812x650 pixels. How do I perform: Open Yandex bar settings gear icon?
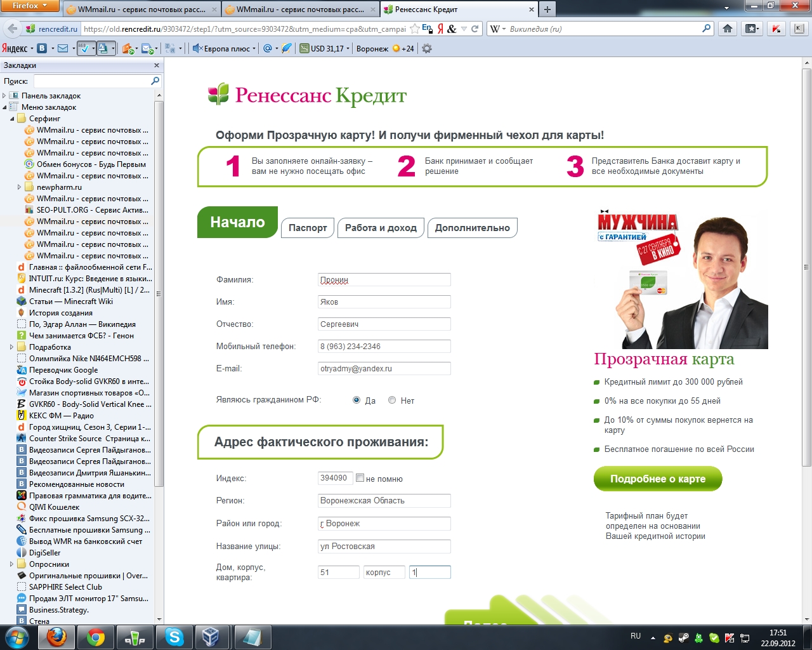(427, 48)
